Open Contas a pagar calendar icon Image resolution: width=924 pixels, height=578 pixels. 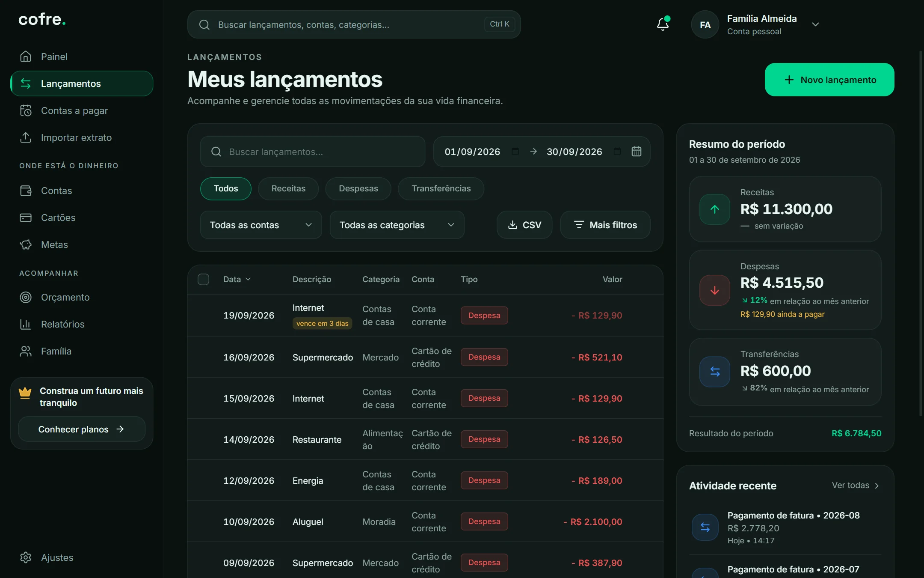pyautogui.click(x=26, y=110)
